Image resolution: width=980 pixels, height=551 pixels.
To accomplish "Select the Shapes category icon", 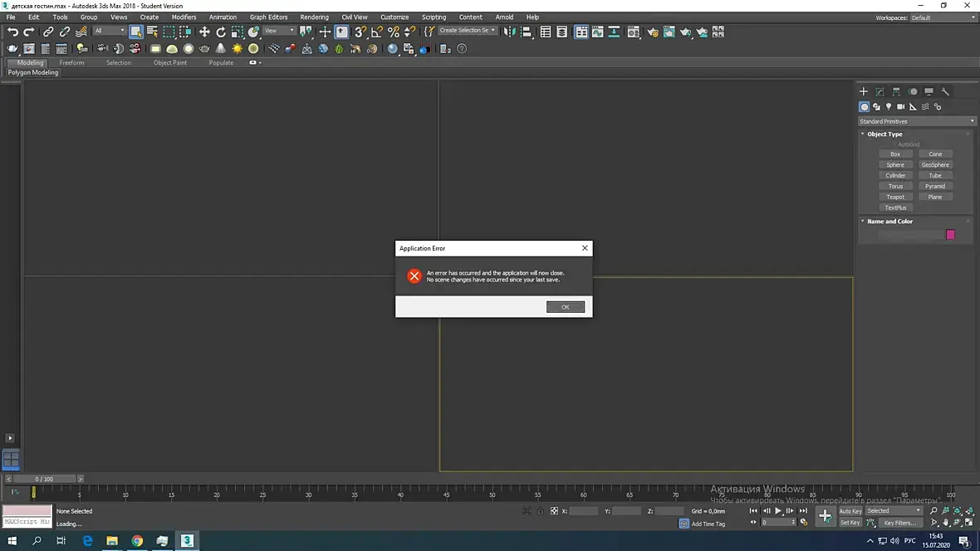I will (x=876, y=107).
